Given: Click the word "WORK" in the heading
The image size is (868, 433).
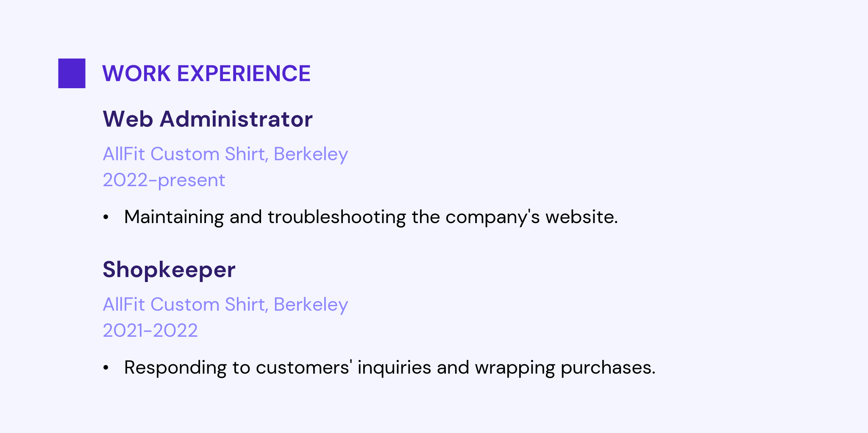Looking at the screenshot, I should [x=136, y=73].
